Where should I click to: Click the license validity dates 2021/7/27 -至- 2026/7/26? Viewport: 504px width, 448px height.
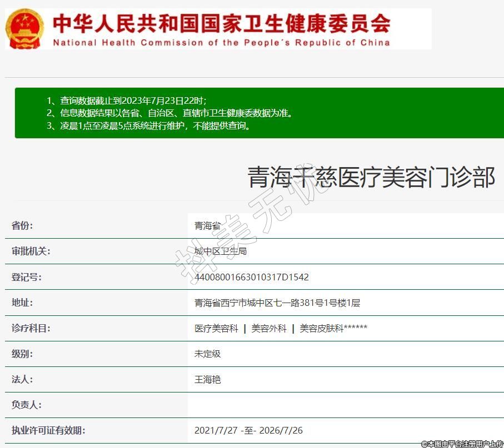click(x=248, y=430)
